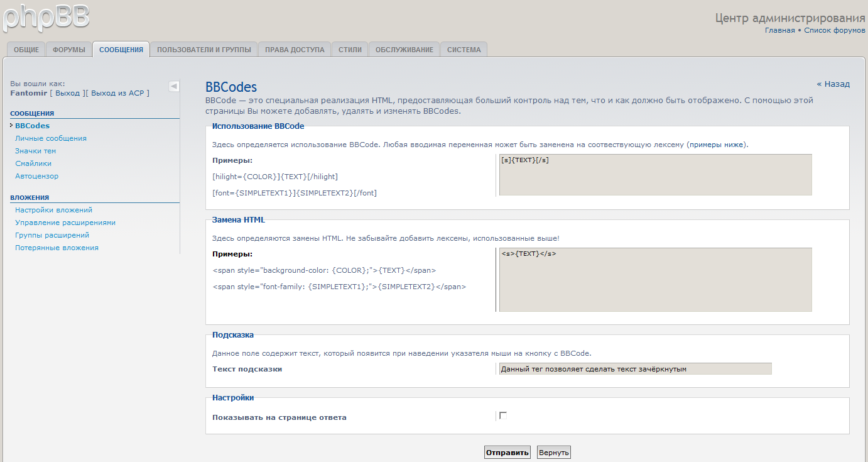Go to ПРАВА ДОСТУПА tab
868x462 pixels.
click(x=295, y=50)
